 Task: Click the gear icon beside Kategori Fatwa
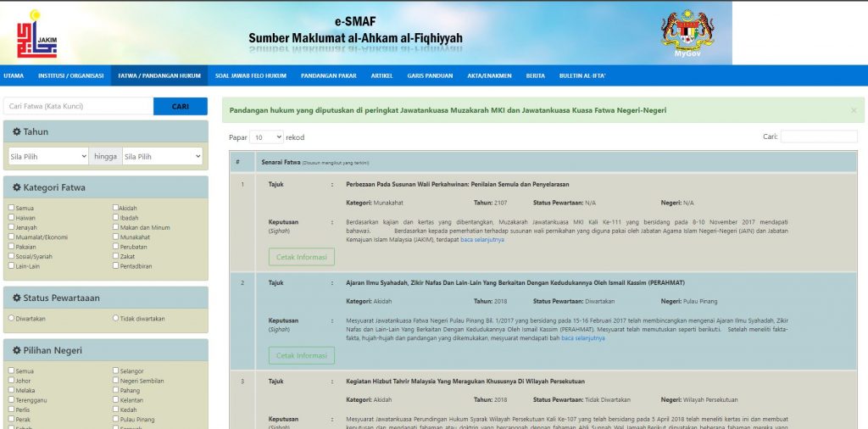click(17, 187)
